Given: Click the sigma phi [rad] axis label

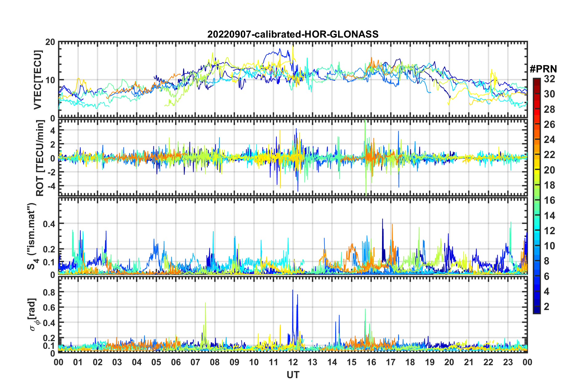Looking at the screenshot, I should 33,314.
